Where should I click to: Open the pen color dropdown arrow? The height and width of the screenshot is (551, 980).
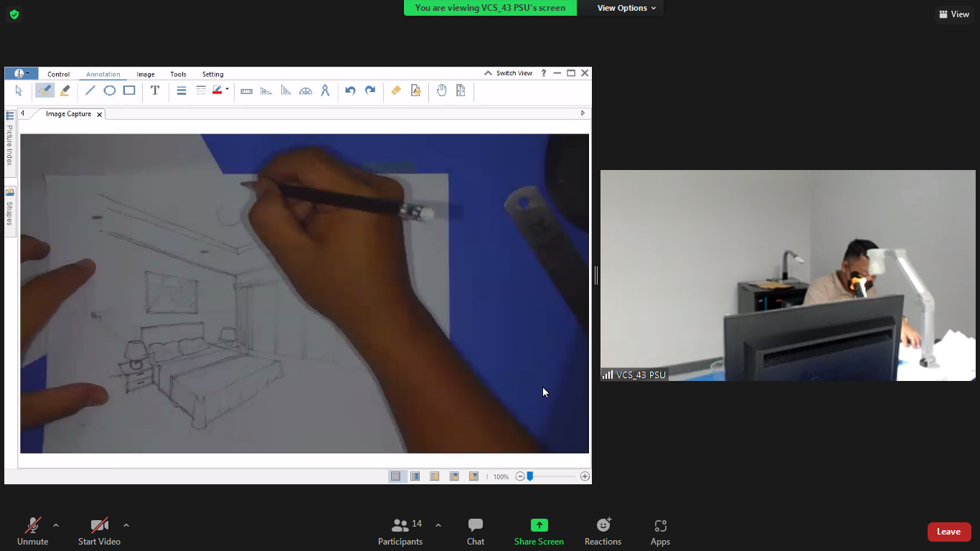pos(227,90)
